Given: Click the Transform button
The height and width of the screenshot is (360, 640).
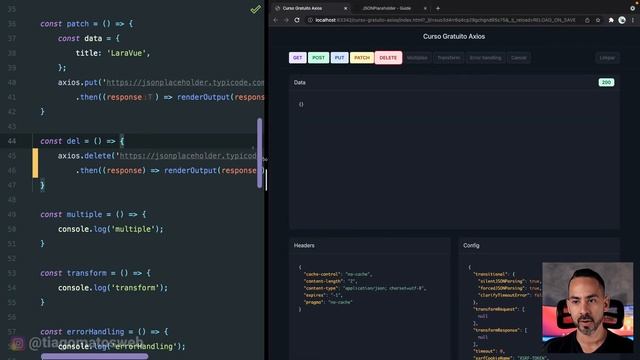Looking at the screenshot, I should point(449,58).
